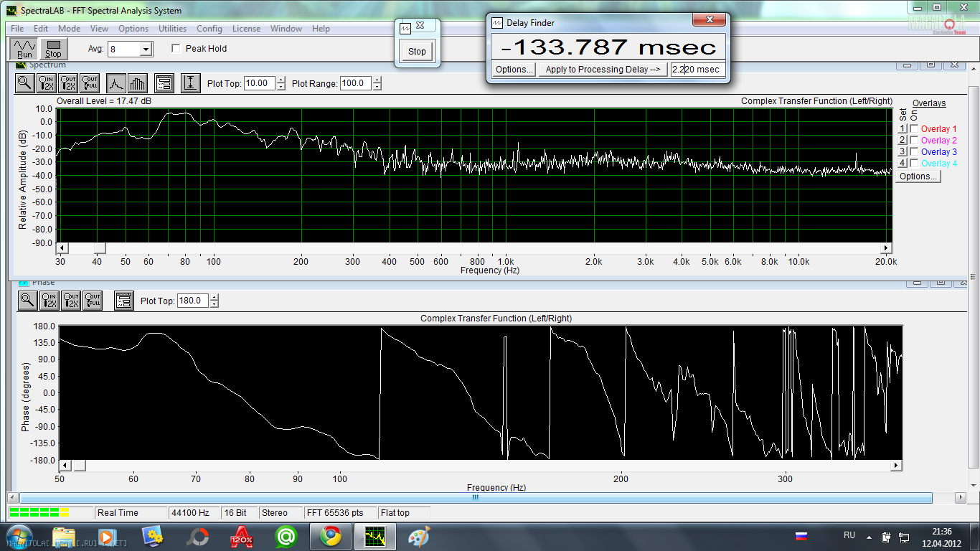Open Phase plot settings dialog icon
The image size is (980, 551).
(123, 301)
